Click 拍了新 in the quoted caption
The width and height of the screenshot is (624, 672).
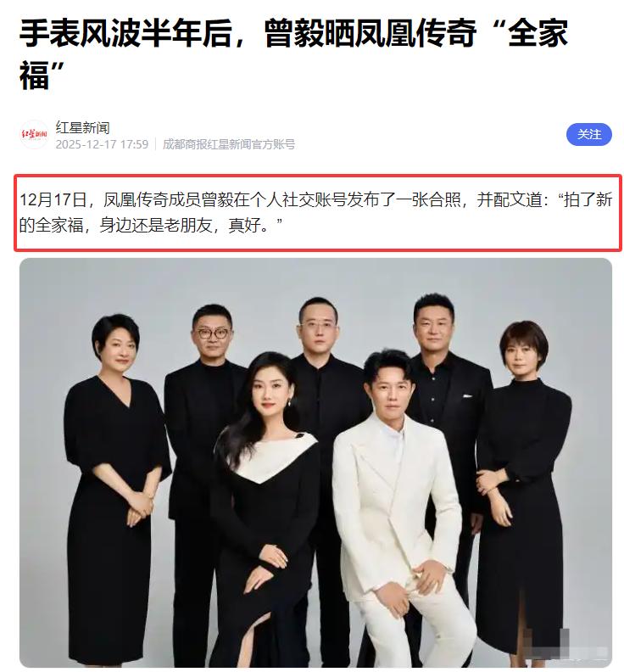point(588,199)
